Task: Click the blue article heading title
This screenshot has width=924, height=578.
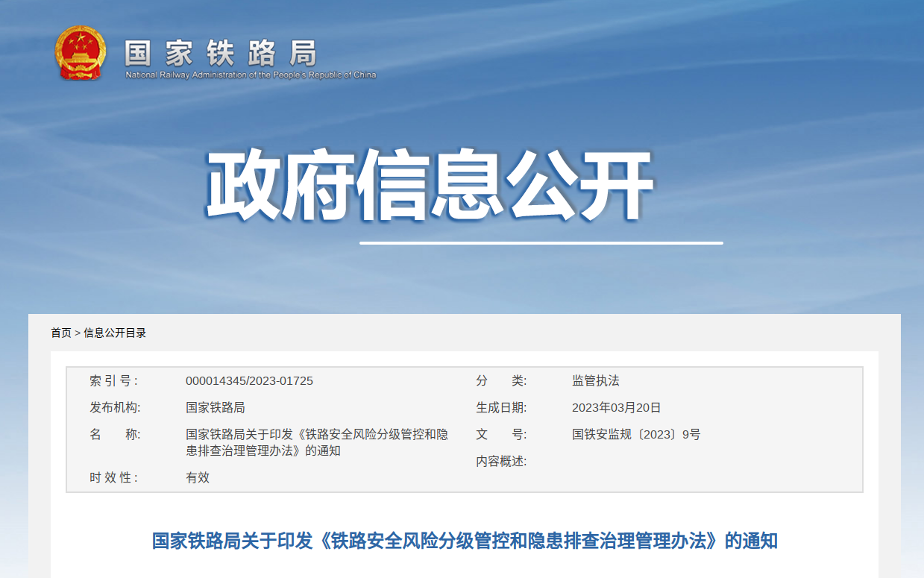Action: point(465,541)
